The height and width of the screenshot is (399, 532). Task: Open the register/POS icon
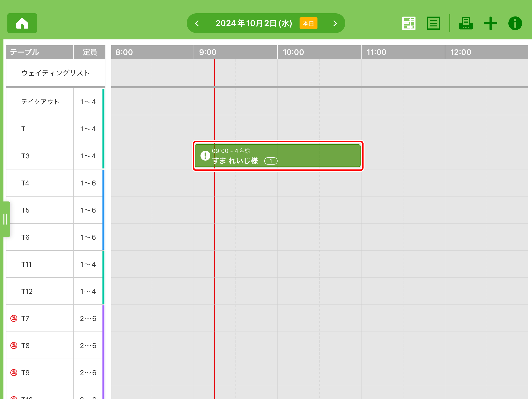[465, 23]
